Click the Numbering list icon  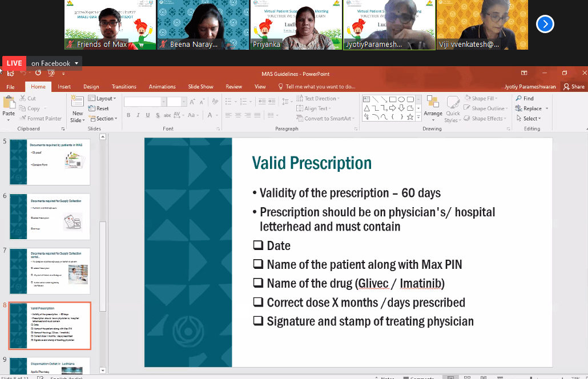[x=243, y=102]
